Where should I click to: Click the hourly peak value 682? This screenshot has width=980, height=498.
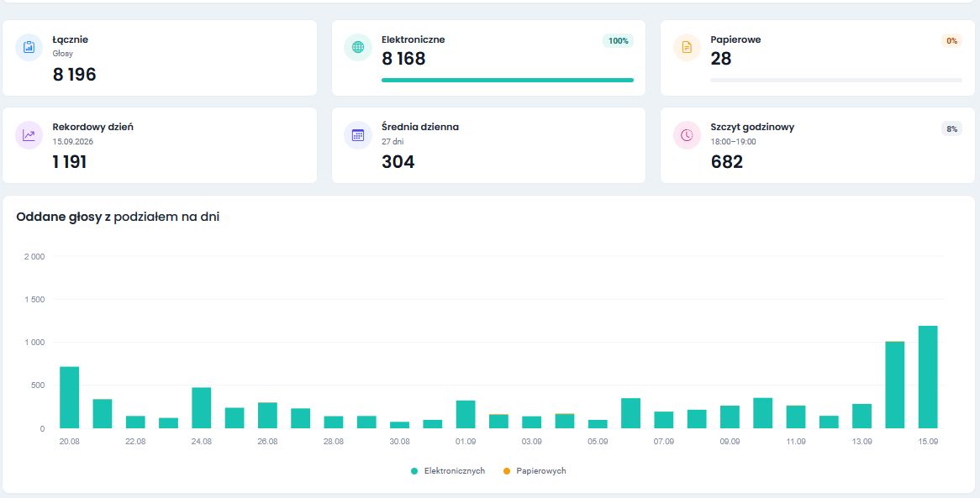click(x=727, y=162)
